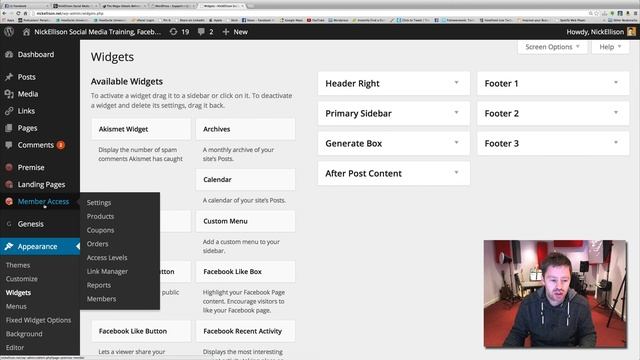Open Products in Member Access submenu
The width and height of the screenshot is (640, 360).
pyautogui.click(x=100, y=216)
